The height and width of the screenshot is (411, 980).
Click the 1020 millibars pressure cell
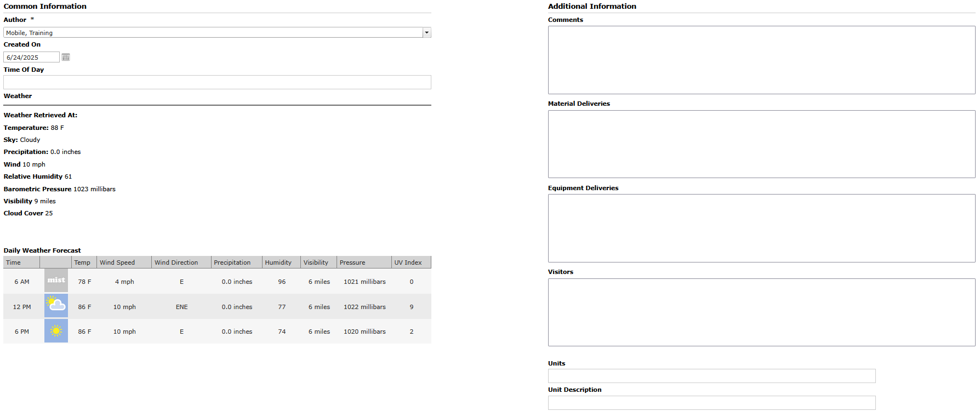pyautogui.click(x=364, y=332)
